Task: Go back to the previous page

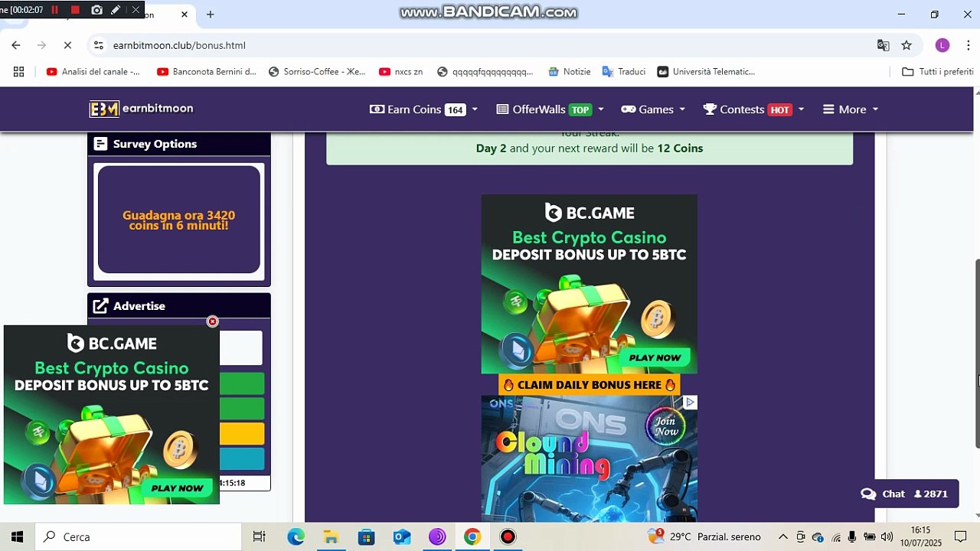Action: pos(16,45)
